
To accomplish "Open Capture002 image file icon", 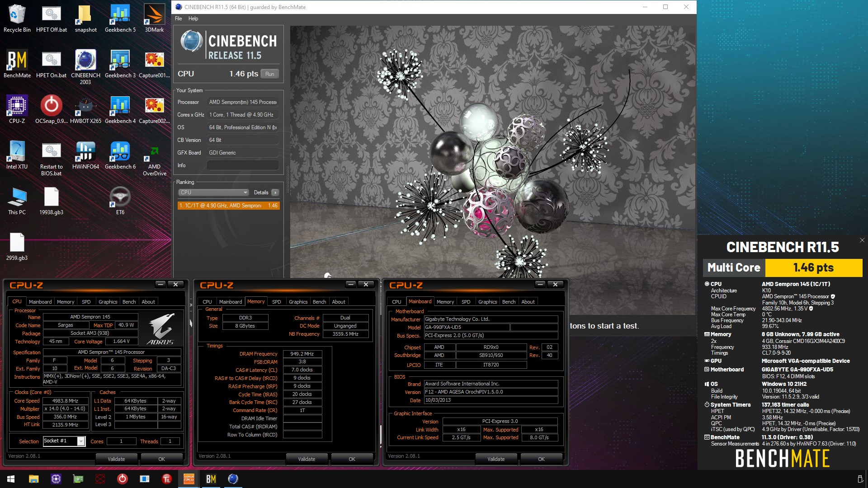I will click(154, 109).
